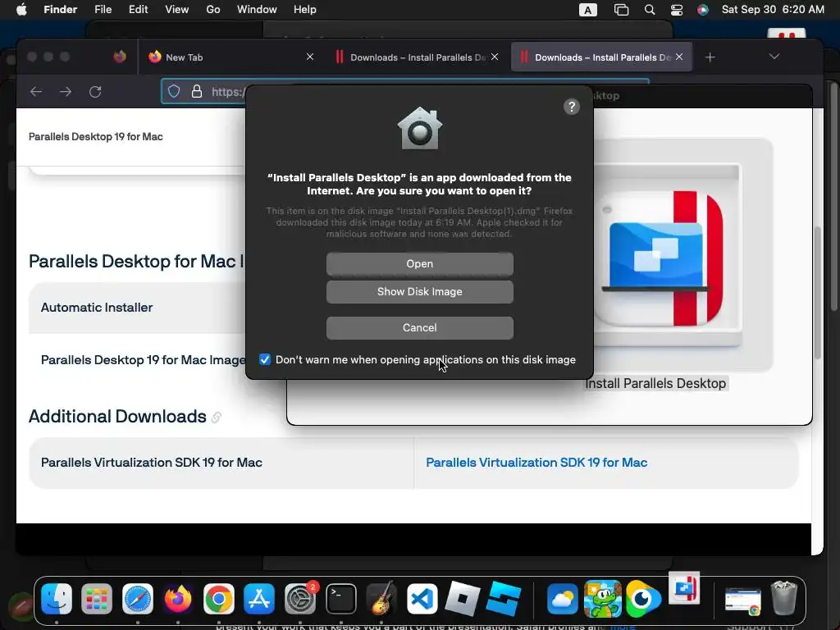Open the Trash in the Dock

783,597
